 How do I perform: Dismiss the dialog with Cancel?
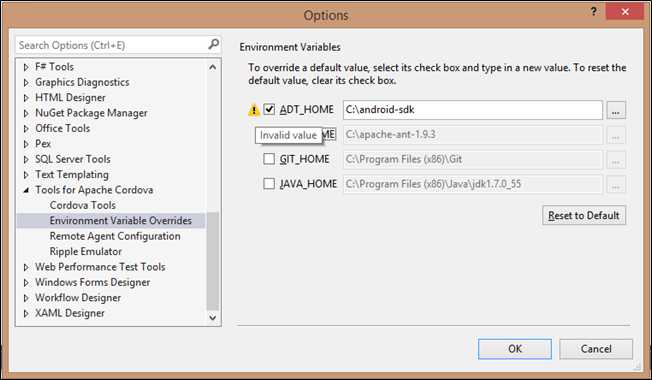point(596,349)
